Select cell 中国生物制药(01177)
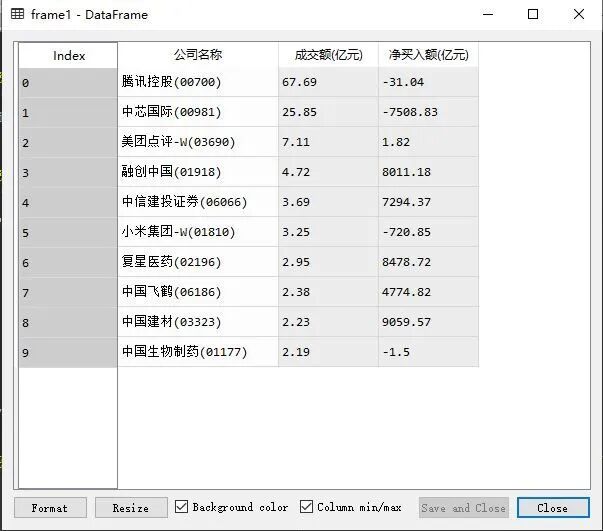Viewport: 603px width, 531px height. coord(198,352)
